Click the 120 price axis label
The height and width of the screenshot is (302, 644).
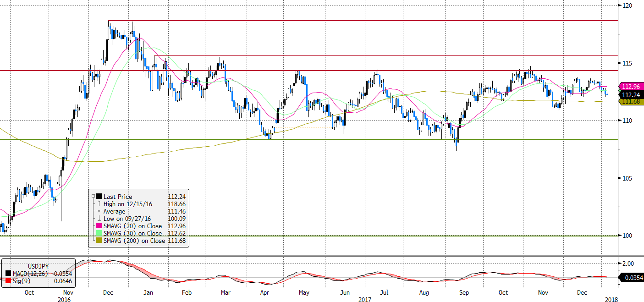coord(628,5)
